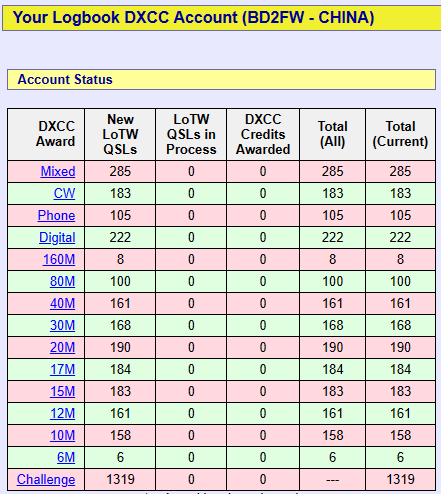Click the DXCC Credits Awarded column header

[263, 134]
